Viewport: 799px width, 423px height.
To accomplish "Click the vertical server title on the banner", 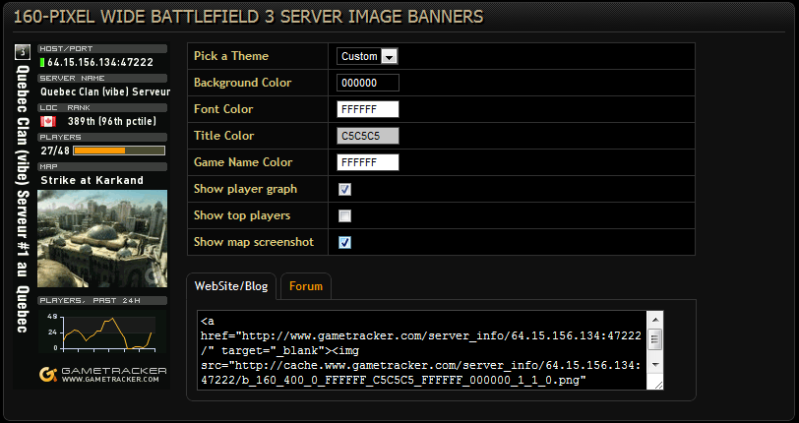I will [22, 199].
